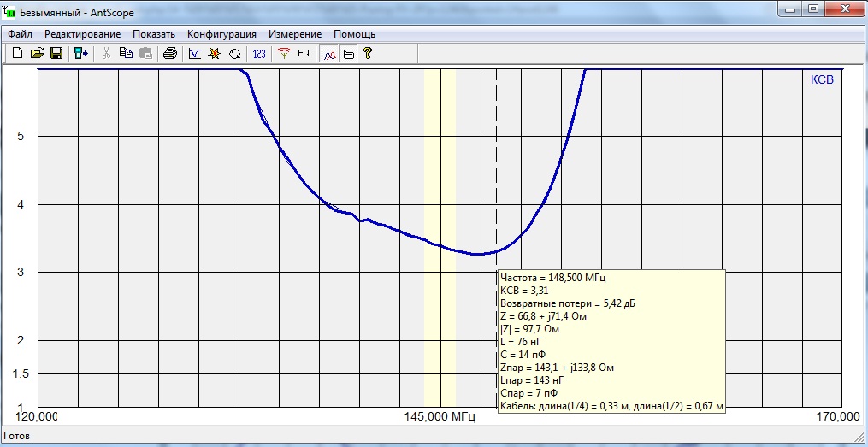The image size is (868, 447).
Task: Copy data with the copy icon
Action: pos(127,54)
